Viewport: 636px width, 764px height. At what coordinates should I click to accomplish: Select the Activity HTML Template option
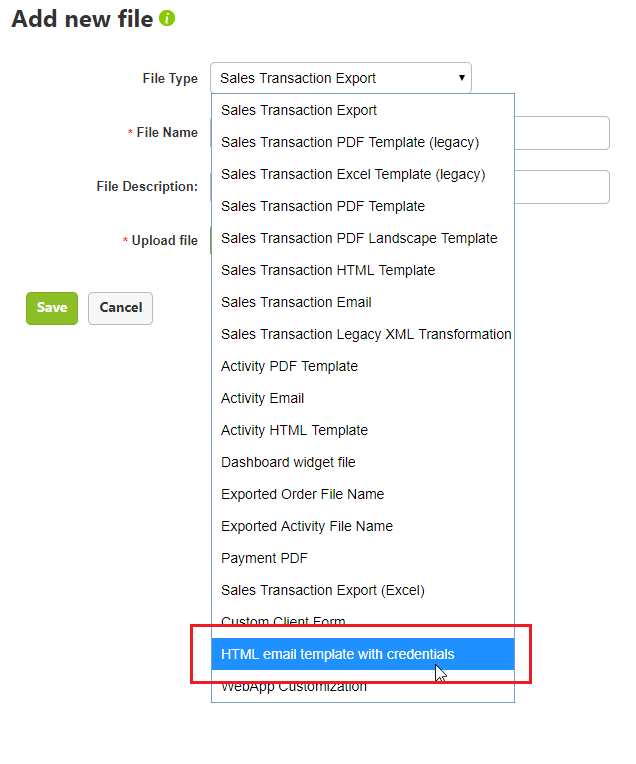tap(294, 430)
